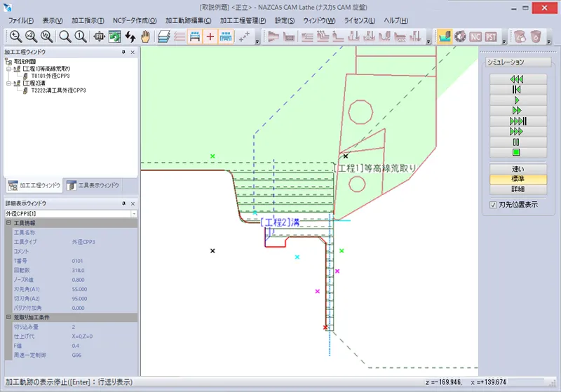561x392 pixels.
Task: Select T2222:溝工具外径CPP3 tree item
Action: pos(58,90)
